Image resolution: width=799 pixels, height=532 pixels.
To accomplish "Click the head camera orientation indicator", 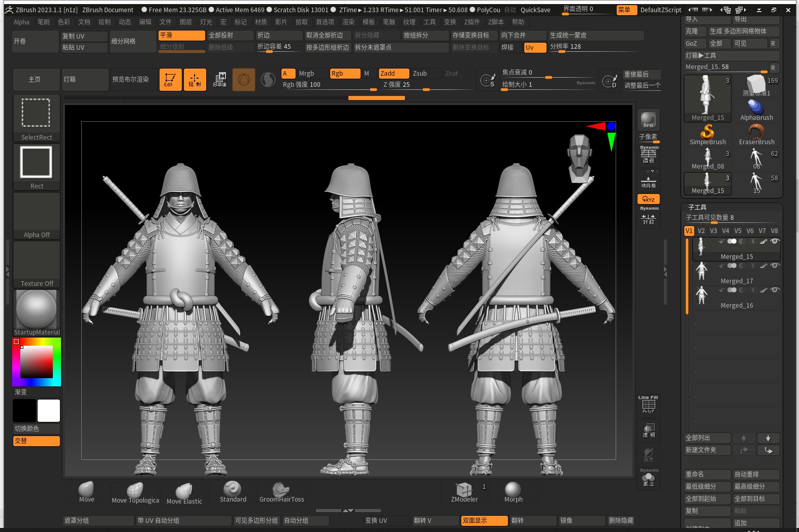I will pos(579,158).
